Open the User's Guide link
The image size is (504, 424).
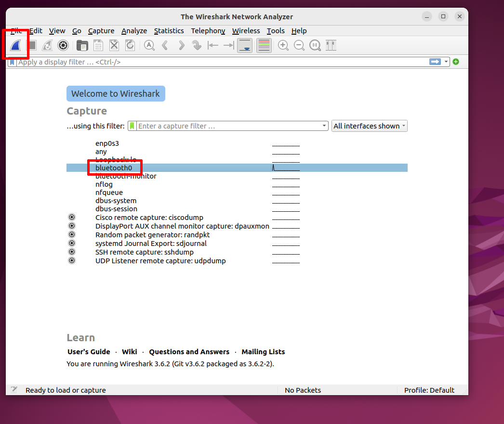click(x=89, y=352)
